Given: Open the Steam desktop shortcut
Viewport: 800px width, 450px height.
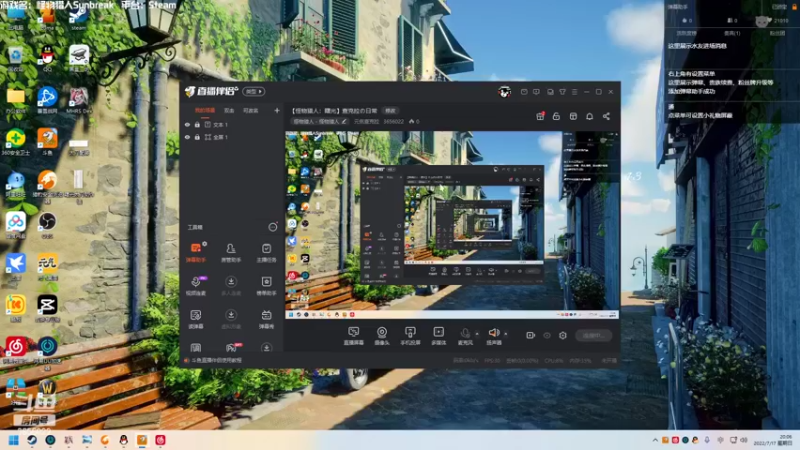Looking at the screenshot, I should pos(79,17).
